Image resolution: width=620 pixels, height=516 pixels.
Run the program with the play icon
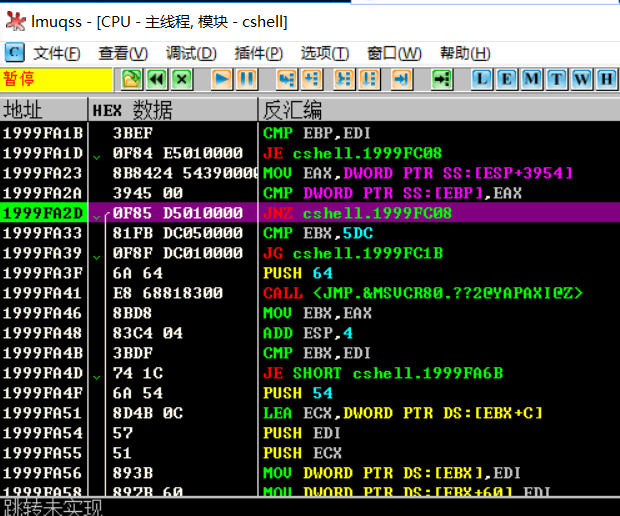(x=221, y=79)
